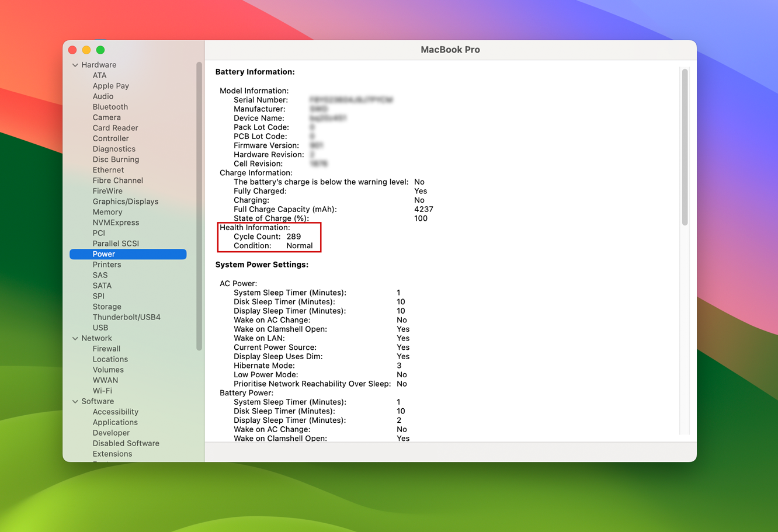This screenshot has height=532, width=778.
Task: Open the Graphics/Displays hardware entry
Action: point(125,201)
